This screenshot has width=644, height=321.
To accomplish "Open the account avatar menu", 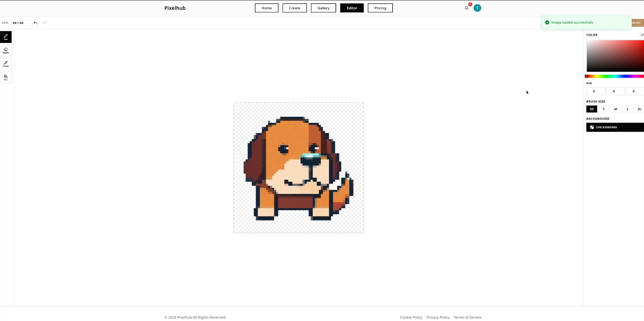I will click(477, 8).
